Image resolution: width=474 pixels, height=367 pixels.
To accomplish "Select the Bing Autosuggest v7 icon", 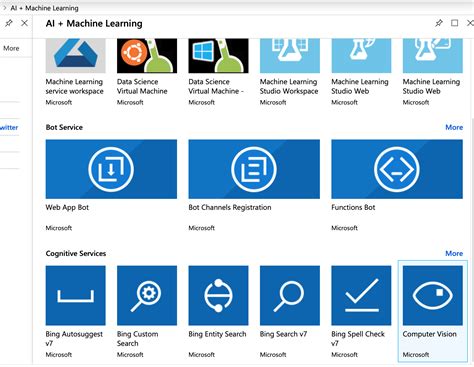I will pyautogui.click(x=76, y=295).
